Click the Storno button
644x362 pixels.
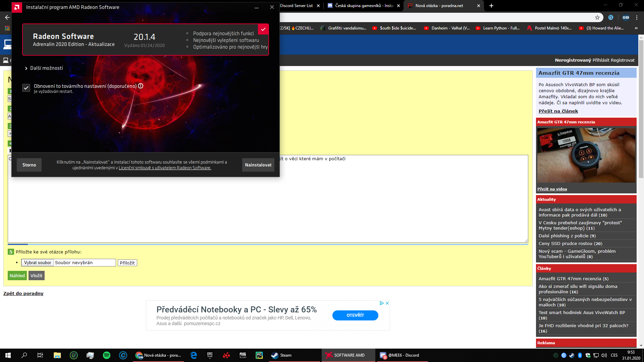(x=29, y=165)
